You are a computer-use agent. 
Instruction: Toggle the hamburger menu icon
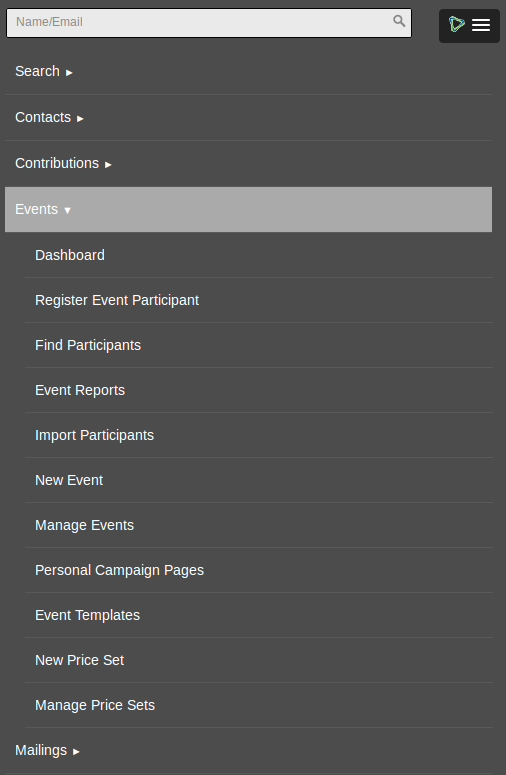tap(481, 25)
